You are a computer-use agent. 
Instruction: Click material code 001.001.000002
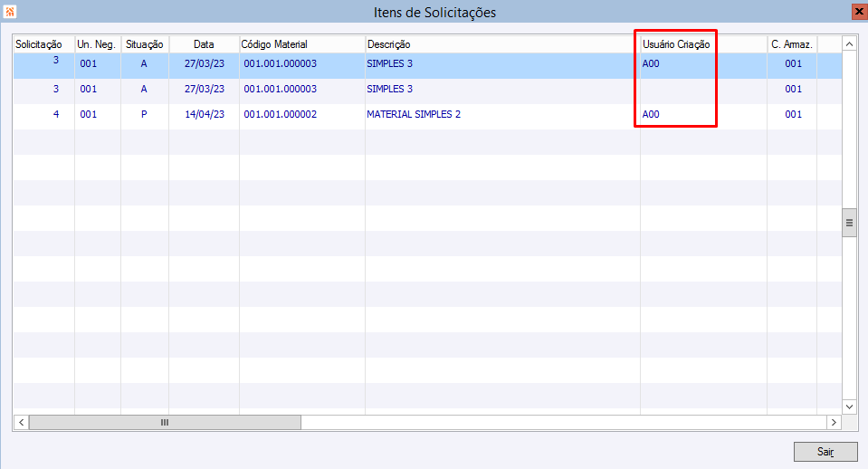[280, 114]
